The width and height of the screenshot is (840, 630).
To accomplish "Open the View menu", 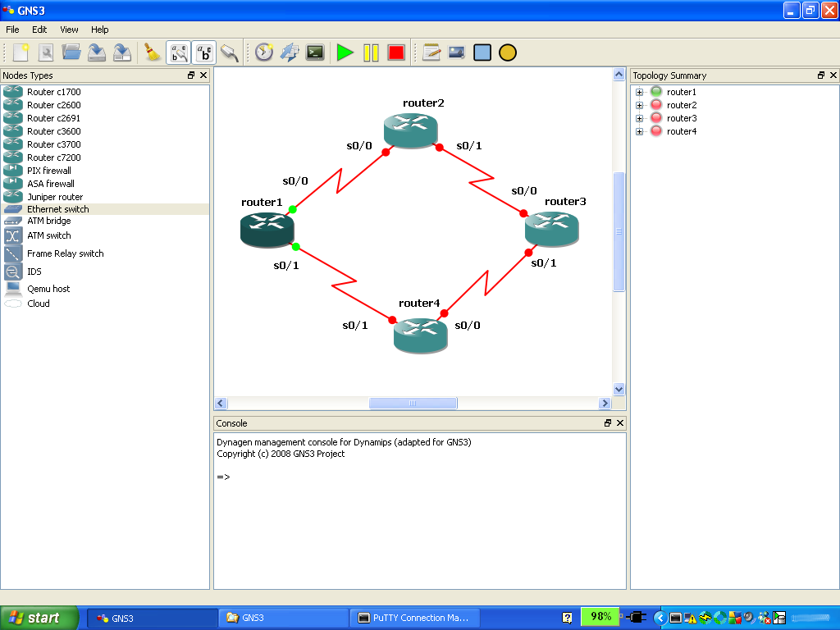I will pos(69,30).
